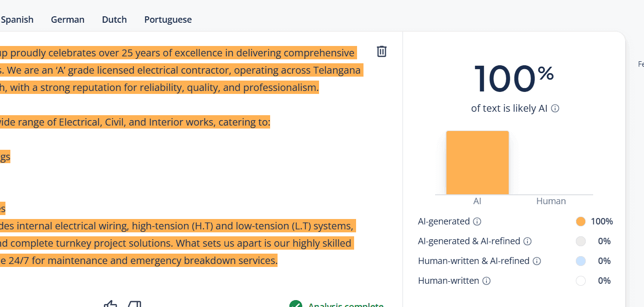This screenshot has height=307, width=644.
Task: Click the green Analysis complete checkmark
Action: pyautogui.click(x=295, y=304)
